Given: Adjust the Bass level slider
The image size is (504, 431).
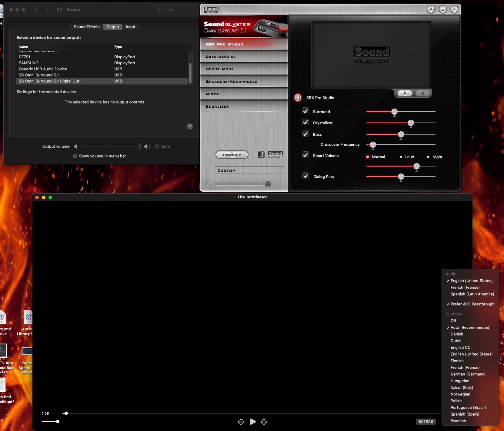Looking at the screenshot, I should click(401, 134).
